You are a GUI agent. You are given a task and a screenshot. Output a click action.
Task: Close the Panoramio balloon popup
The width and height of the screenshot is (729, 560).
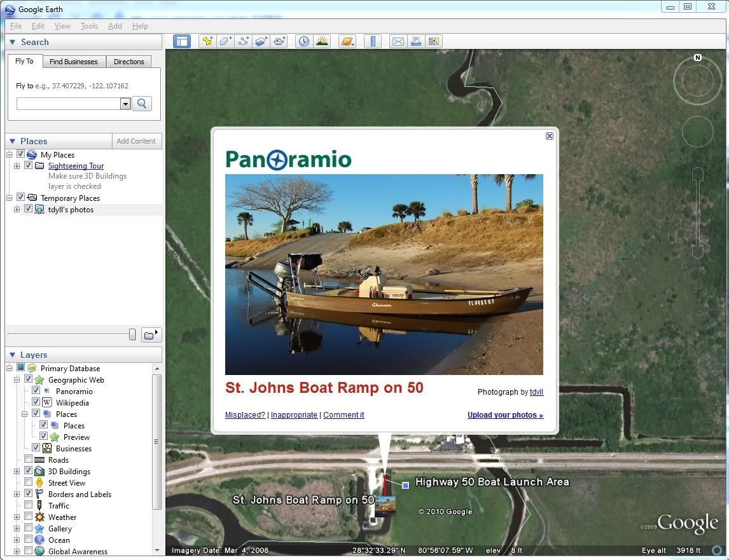click(550, 135)
